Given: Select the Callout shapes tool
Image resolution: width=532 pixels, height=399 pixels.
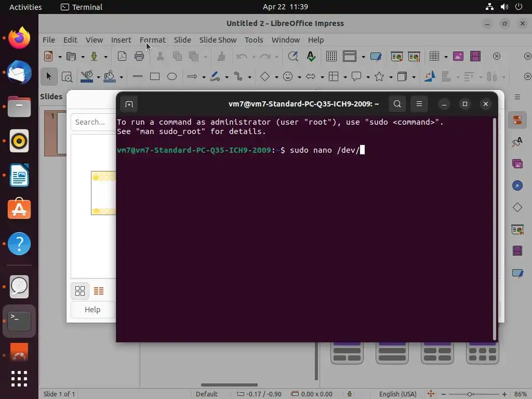Looking at the screenshot, I should click(x=356, y=77).
